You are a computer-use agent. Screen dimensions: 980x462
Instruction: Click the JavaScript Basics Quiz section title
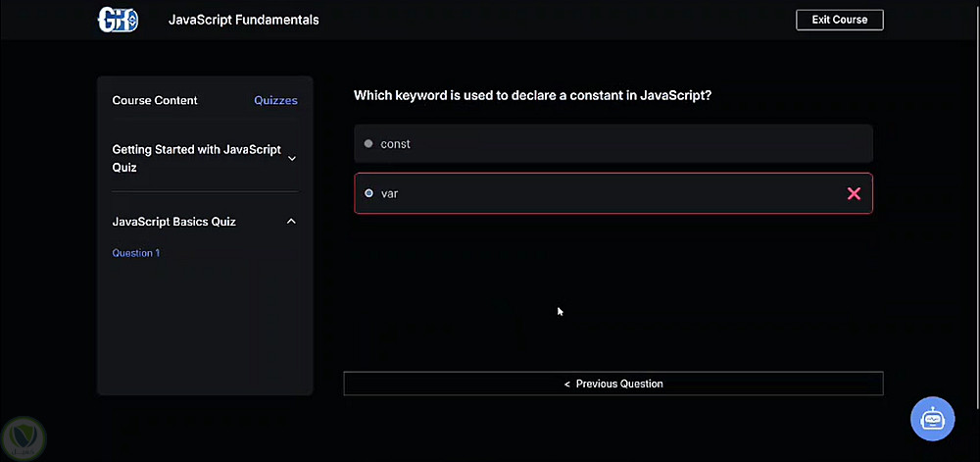point(173,222)
